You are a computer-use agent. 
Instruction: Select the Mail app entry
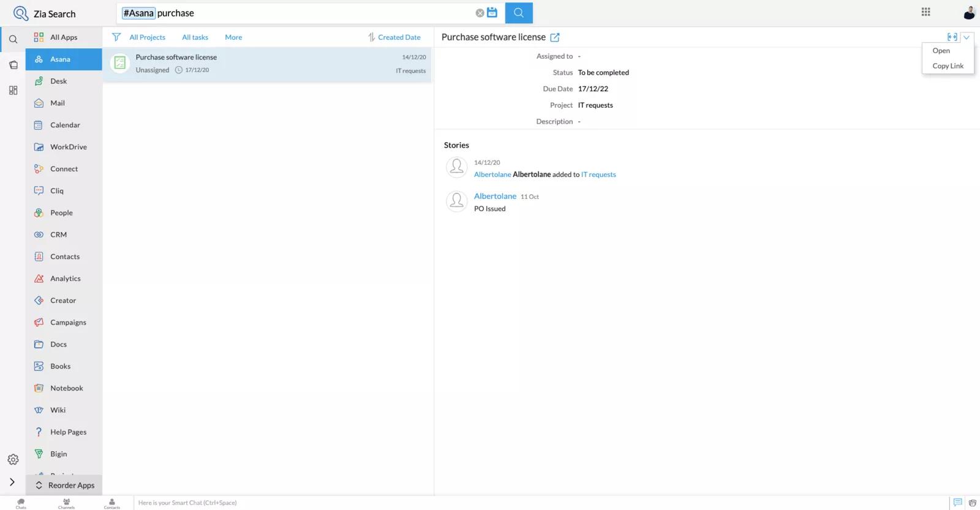coord(64,103)
